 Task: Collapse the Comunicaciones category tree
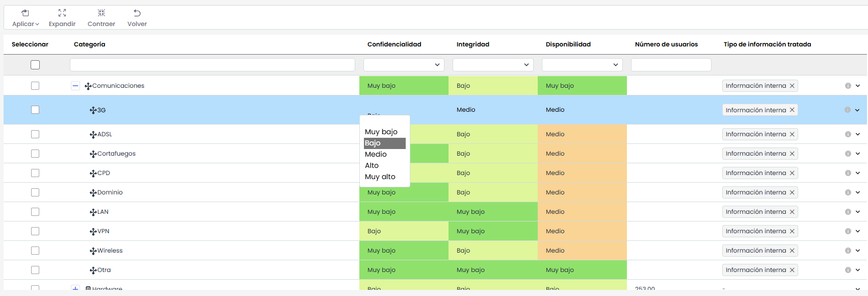coord(75,86)
